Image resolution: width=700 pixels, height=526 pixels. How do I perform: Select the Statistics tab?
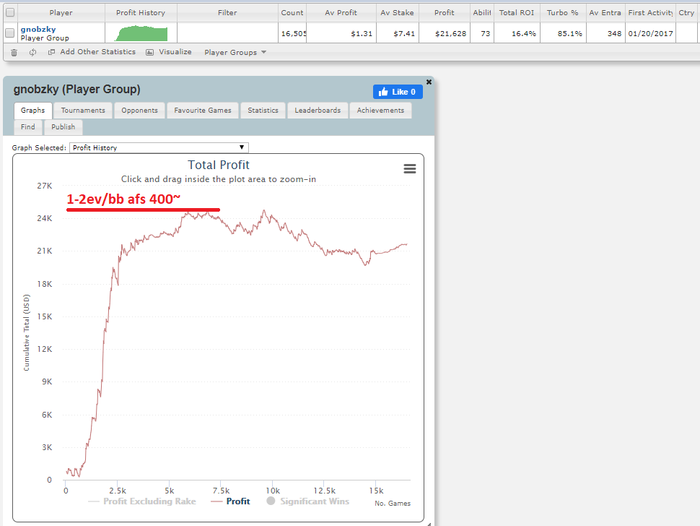[263, 110]
